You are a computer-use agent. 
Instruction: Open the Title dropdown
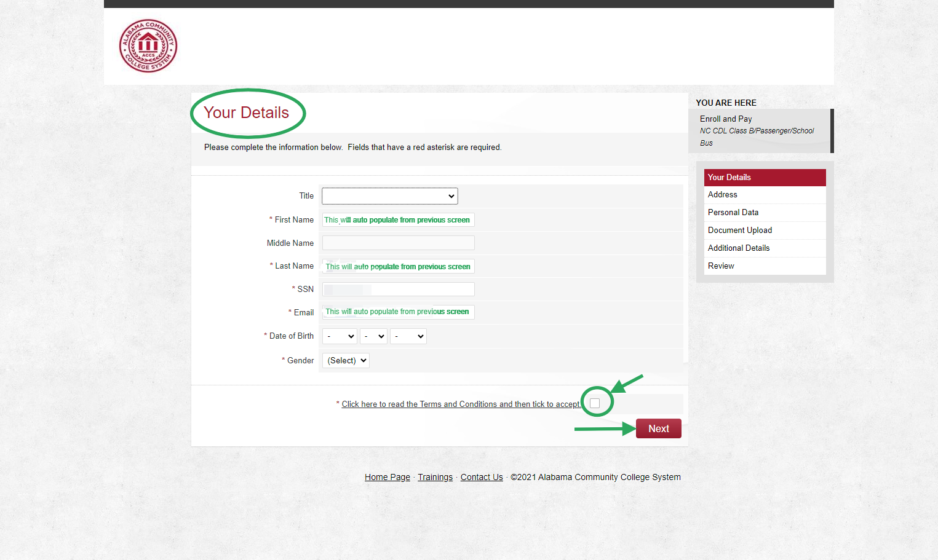tap(390, 196)
